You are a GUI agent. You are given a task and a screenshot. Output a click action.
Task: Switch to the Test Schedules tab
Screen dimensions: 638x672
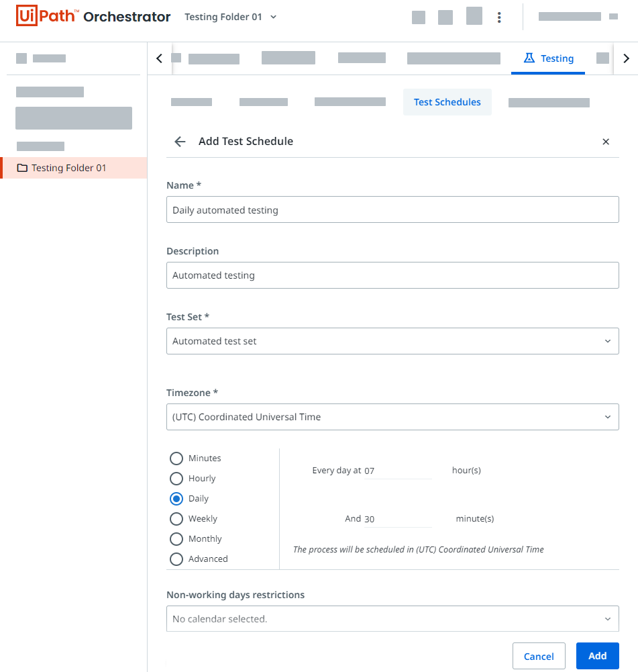pos(447,102)
